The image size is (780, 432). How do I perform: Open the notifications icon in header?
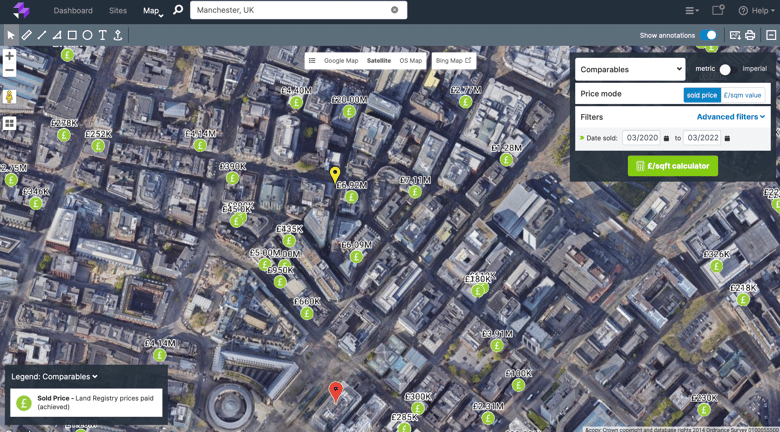tap(718, 10)
